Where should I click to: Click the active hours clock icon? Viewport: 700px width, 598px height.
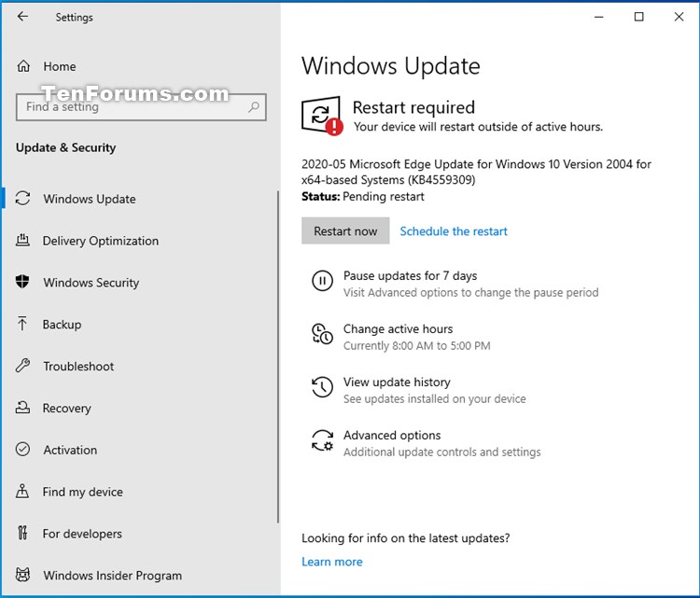pos(322,334)
